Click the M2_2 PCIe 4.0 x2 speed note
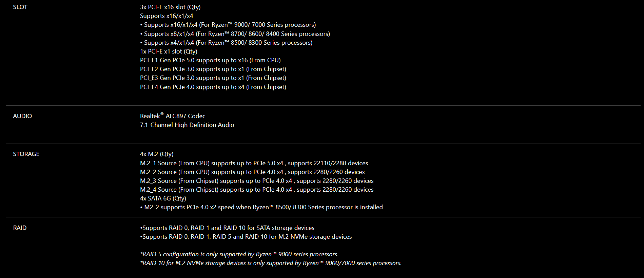The width and height of the screenshot is (644, 278). [x=261, y=207]
